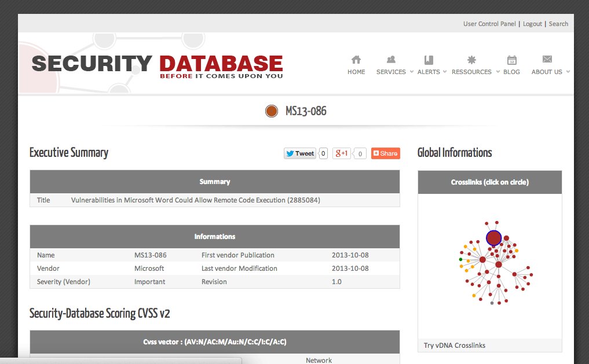The width and height of the screenshot is (589, 364).
Task: Open the BLOG menu item
Action: pos(511,72)
